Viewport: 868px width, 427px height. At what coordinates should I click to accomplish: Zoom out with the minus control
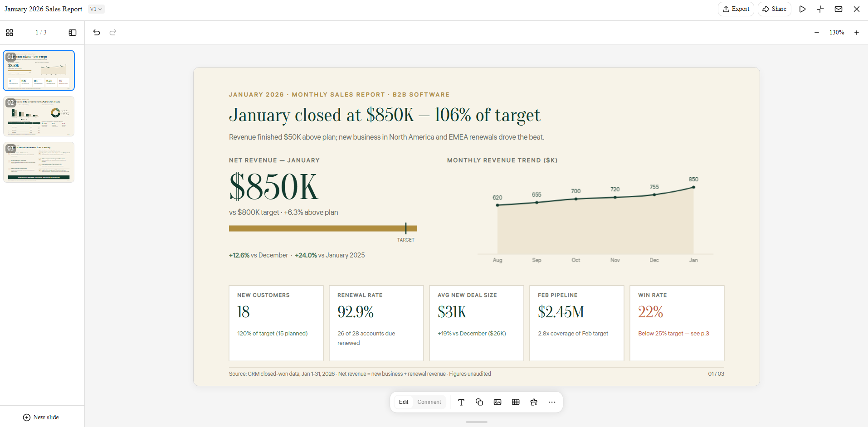click(817, 33)
